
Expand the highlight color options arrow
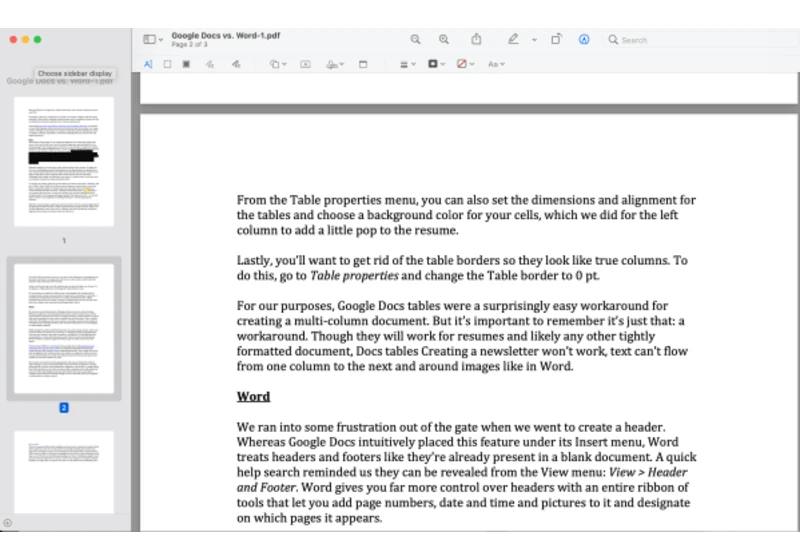click(x=534, y=40)
